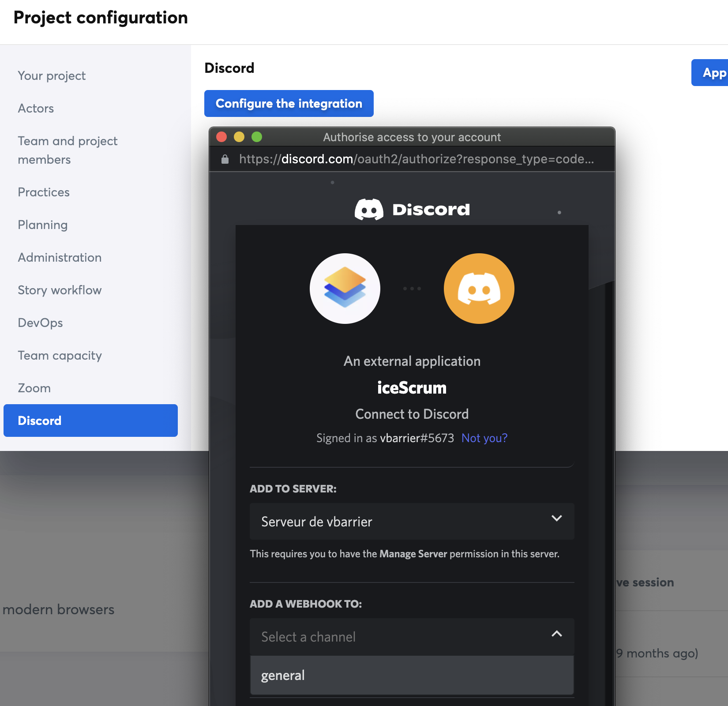Open the Story workflow section
Screen dimensions: 728x706
click(60, 290)
